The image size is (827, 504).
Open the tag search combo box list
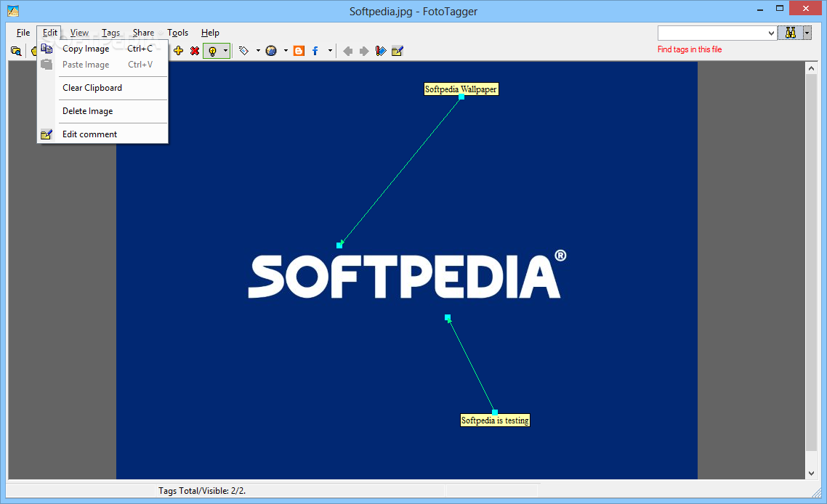pyautogui.click(x=771, y=33)
